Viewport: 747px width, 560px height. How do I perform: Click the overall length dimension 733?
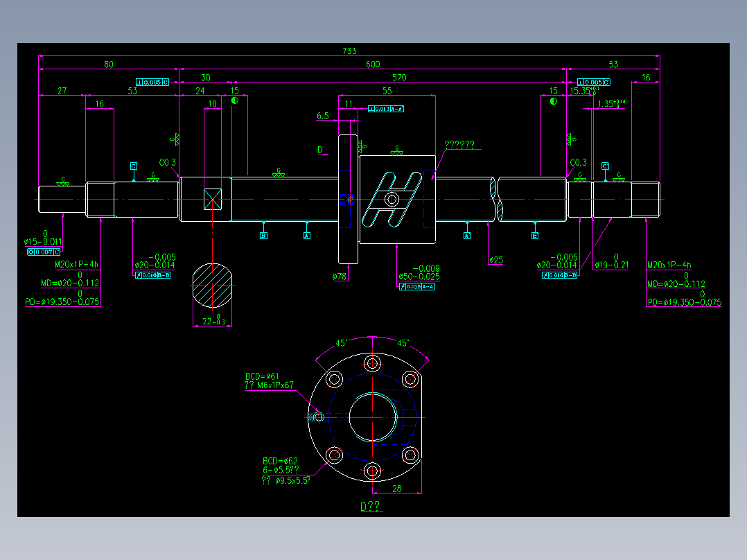[x=350, y=50]
